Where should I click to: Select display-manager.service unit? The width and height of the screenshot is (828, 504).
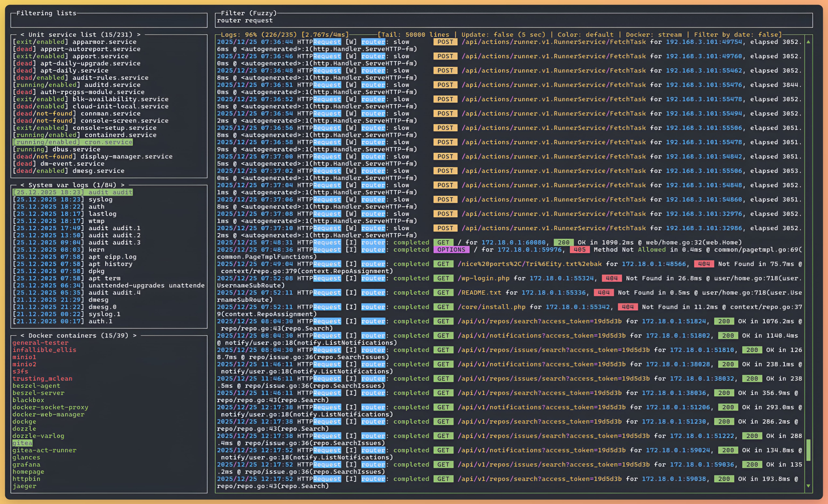coord(93,157)
